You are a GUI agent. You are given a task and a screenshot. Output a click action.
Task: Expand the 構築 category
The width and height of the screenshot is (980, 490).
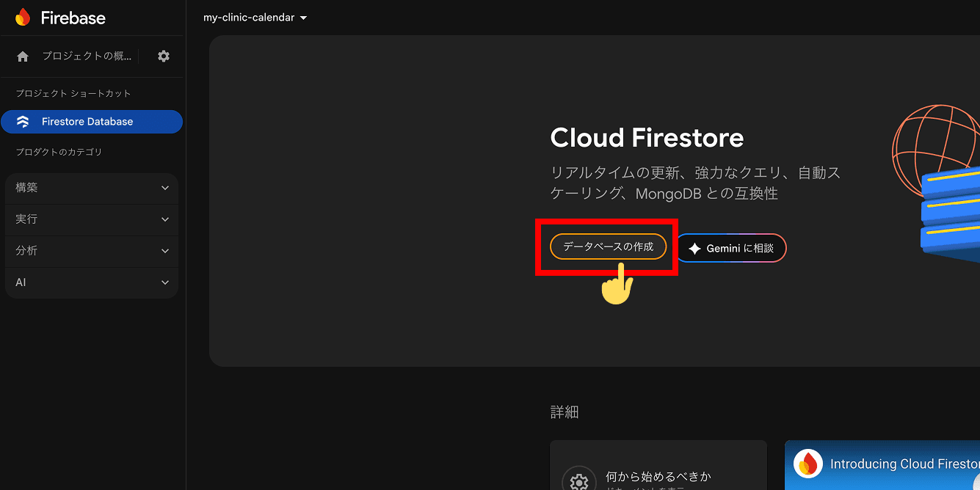(92, 188)
